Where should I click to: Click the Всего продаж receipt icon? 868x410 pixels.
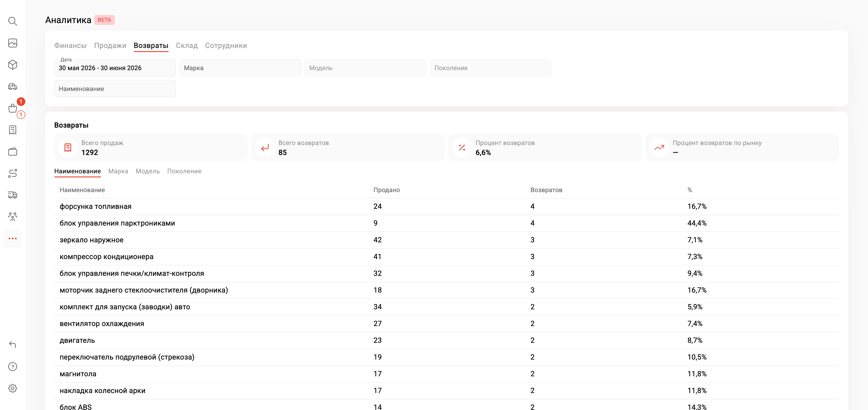pyautogui.click(x=68, y=148)
